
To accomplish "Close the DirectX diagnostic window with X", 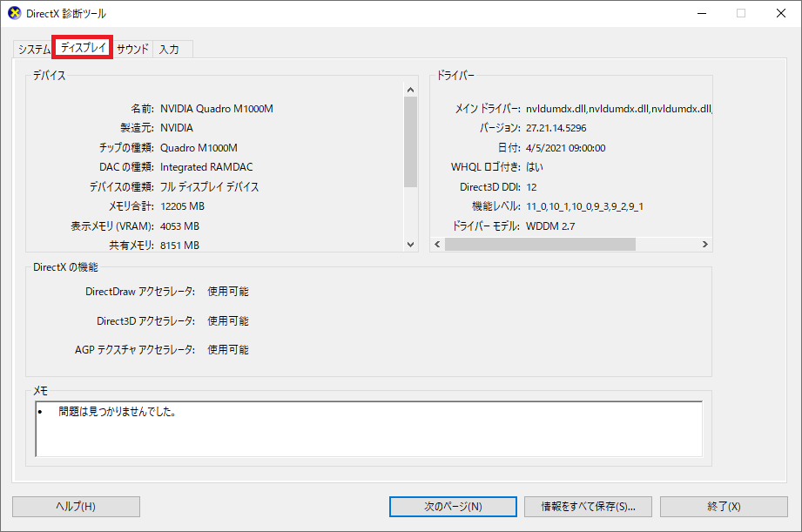I will coord(780,13).
